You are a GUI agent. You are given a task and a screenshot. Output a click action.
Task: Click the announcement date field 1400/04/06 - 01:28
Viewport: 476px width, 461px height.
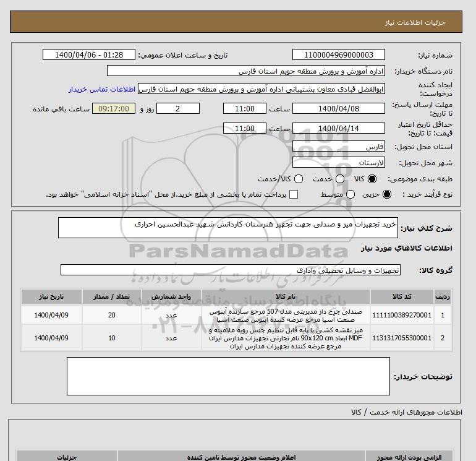pyautogui.click(x=89, y=55)
